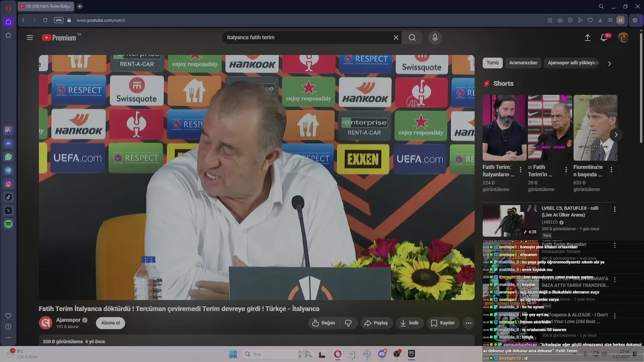Viewport: 644px width, 362px height.
Task: Select the Tümü filter chip
Action: pyautogui.click(x=493, y=63)
